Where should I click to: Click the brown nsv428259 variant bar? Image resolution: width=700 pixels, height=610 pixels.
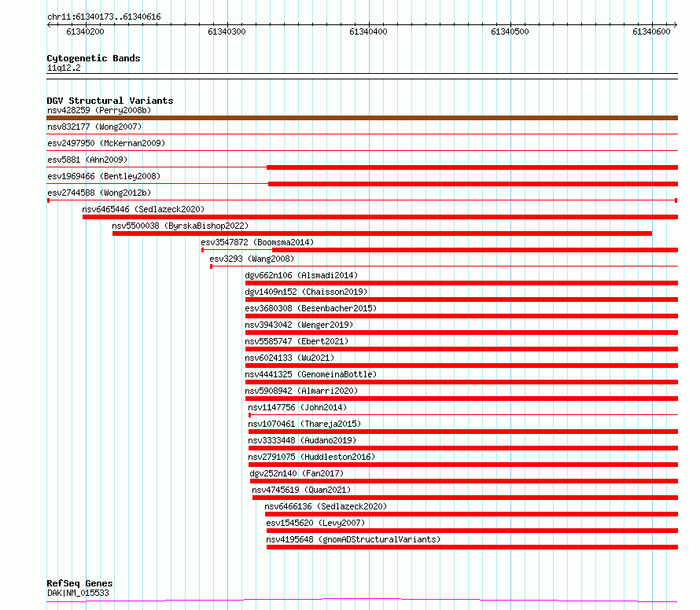[x=362, y=118]
